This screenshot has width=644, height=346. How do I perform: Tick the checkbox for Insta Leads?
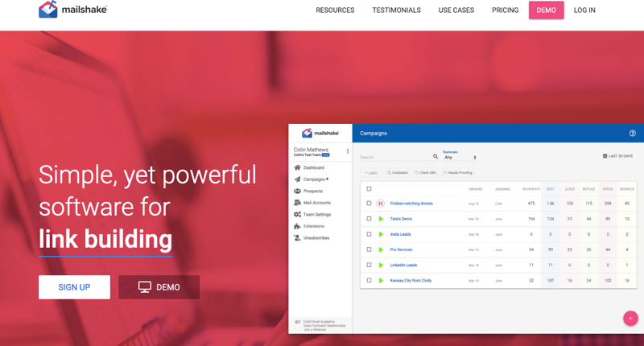coord(369,234)
